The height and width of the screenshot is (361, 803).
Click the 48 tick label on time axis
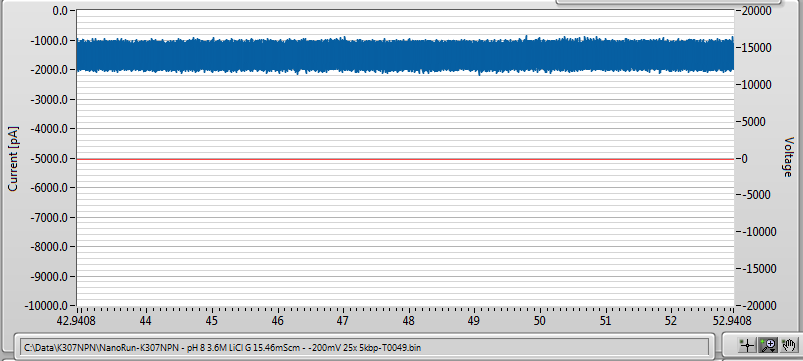[x=408, y=322]
